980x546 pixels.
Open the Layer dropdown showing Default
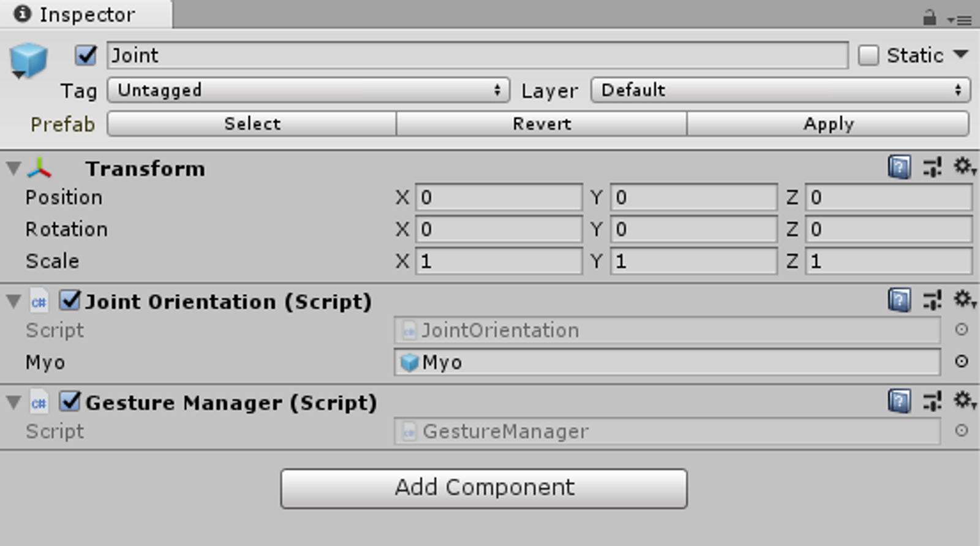pos(780,90)
